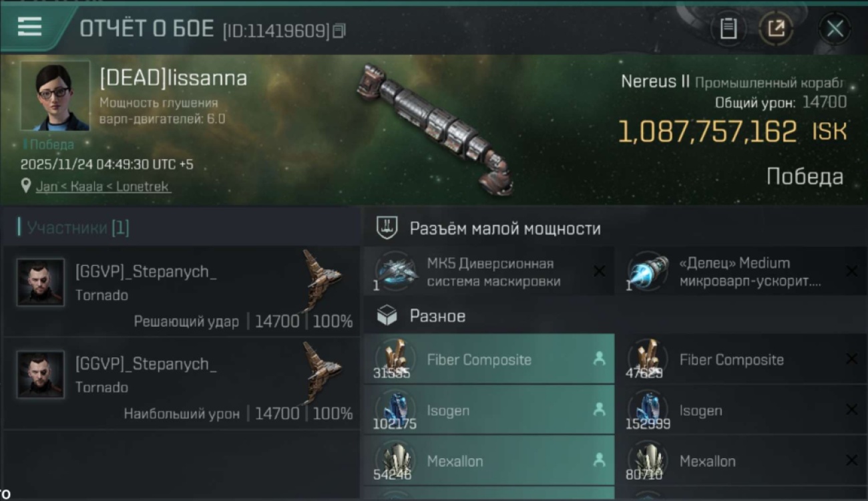This screenshot has height=501, width=868.
Task: Toggle the dropped Fiber Composite 31555 entry
Action: [489, 359]
